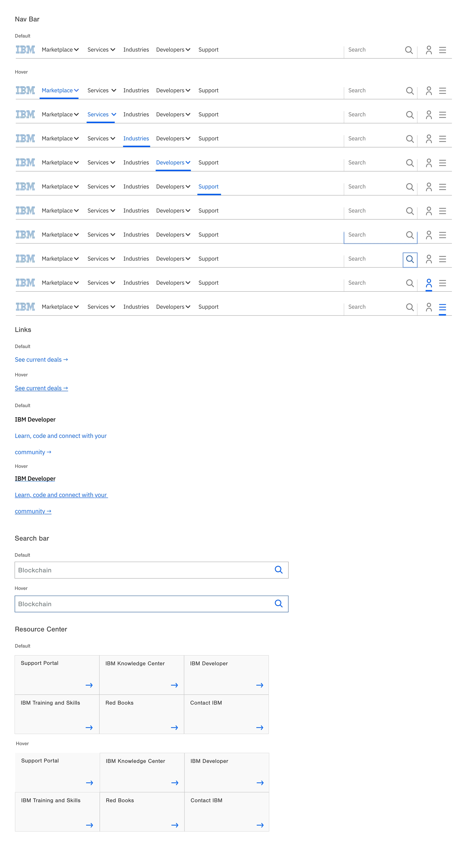Click the search icon in the gray-bordered Blockchain search bar
Screen dimensions: 463x868
[x=279, y=570]
